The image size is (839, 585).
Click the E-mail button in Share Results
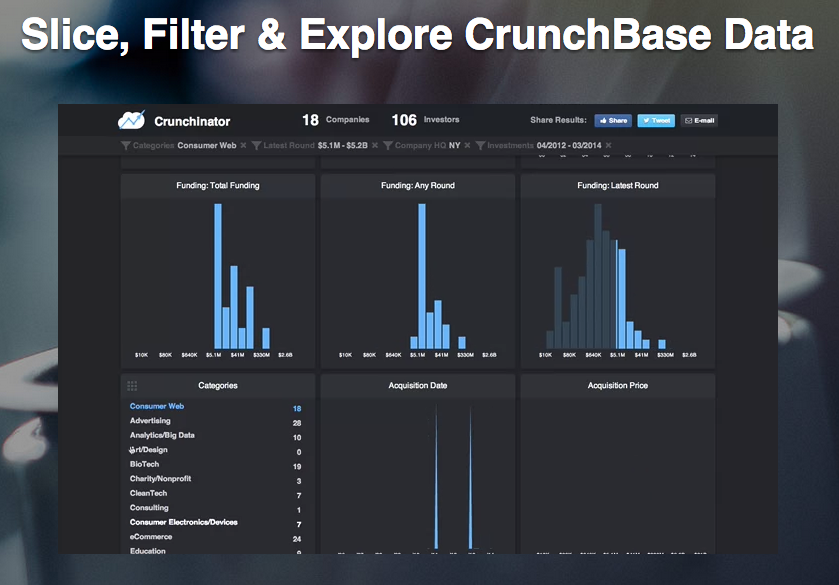pyautogui.click(x=699, y=120)
